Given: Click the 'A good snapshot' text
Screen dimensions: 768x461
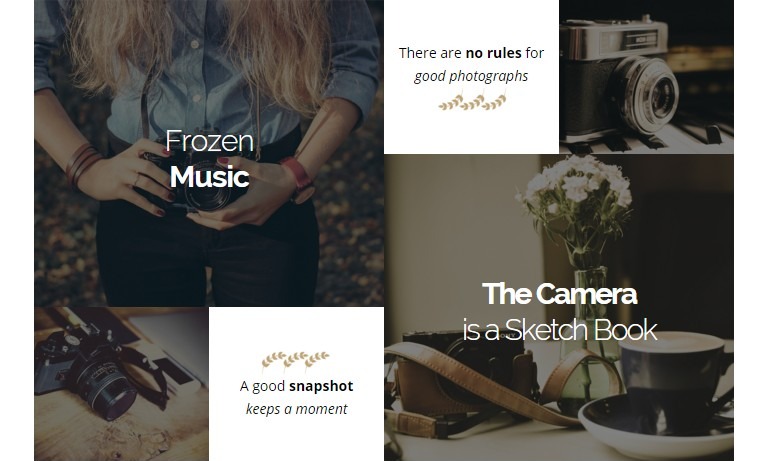Looking at the screenshot, I should click(x=296, y=386).
